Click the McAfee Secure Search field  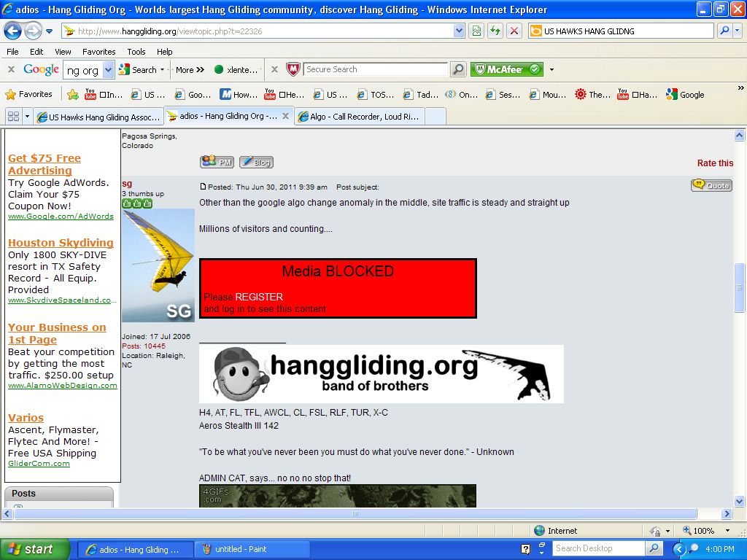point(375,69)
